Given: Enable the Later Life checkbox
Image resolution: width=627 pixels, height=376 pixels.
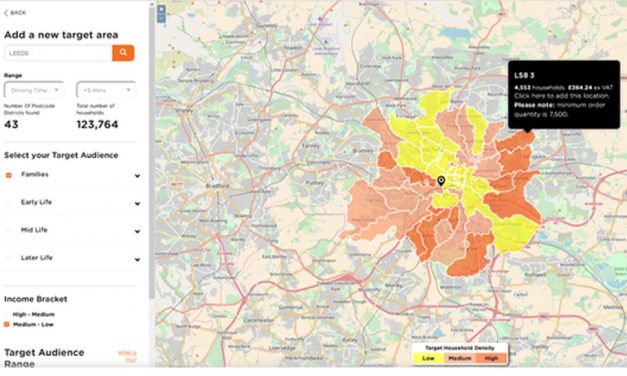Looking at the screenshot, I should click(x=8, y=258).
